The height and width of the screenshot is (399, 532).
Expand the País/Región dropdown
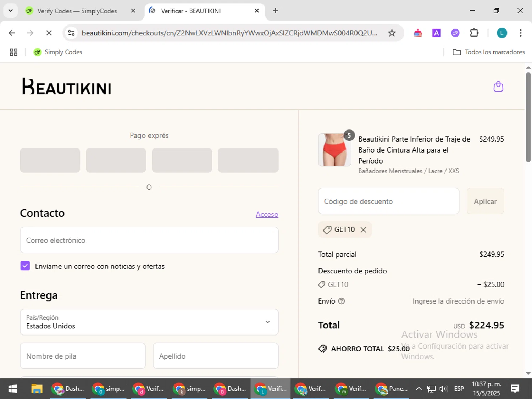pos(149,322)
